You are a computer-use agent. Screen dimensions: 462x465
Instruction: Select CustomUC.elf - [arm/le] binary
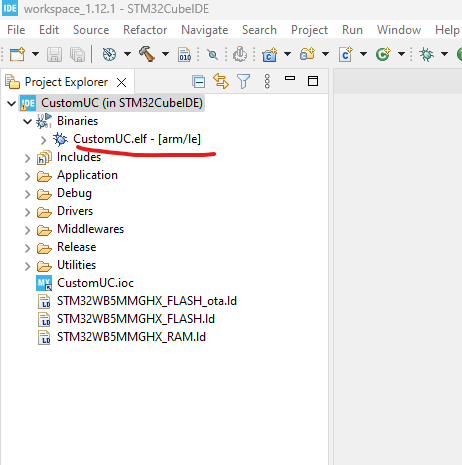137,139
